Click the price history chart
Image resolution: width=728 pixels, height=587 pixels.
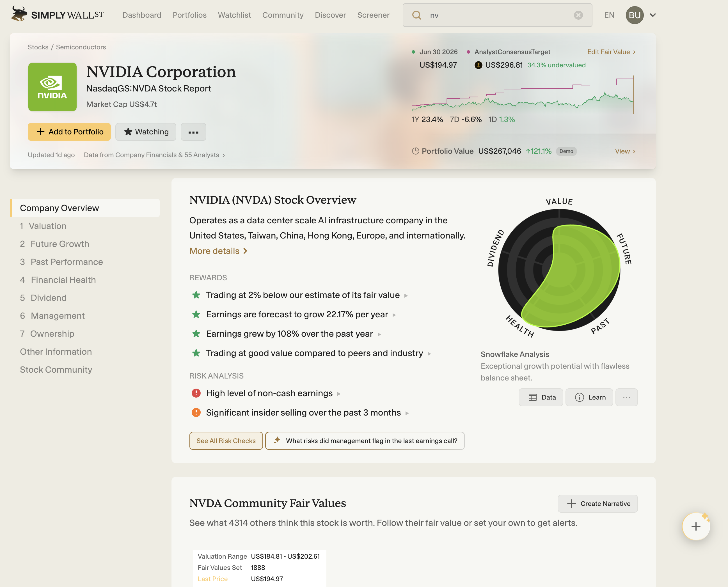pyautogui.click(x=522, y=94)
